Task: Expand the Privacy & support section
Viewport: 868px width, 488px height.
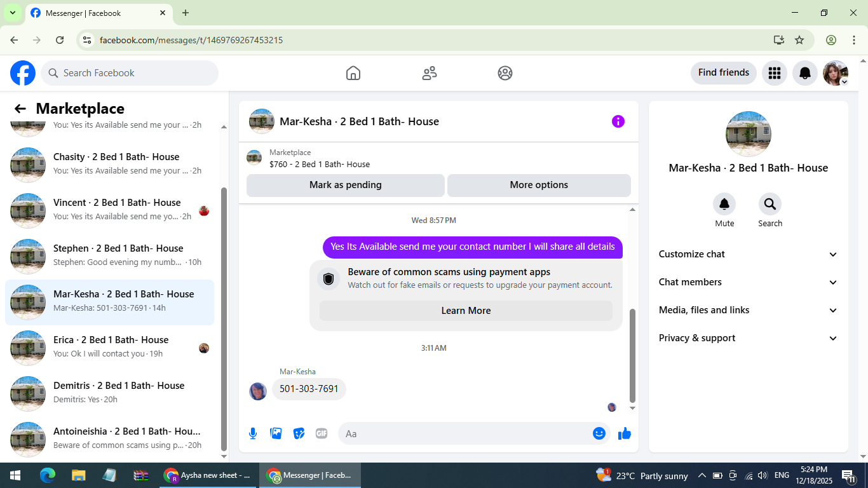Action: 749,338
